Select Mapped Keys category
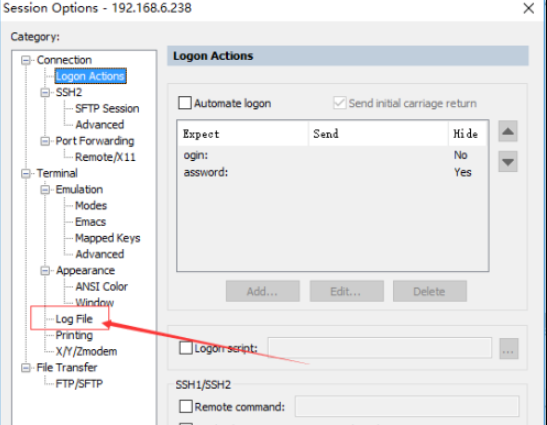 click(108, 238)
